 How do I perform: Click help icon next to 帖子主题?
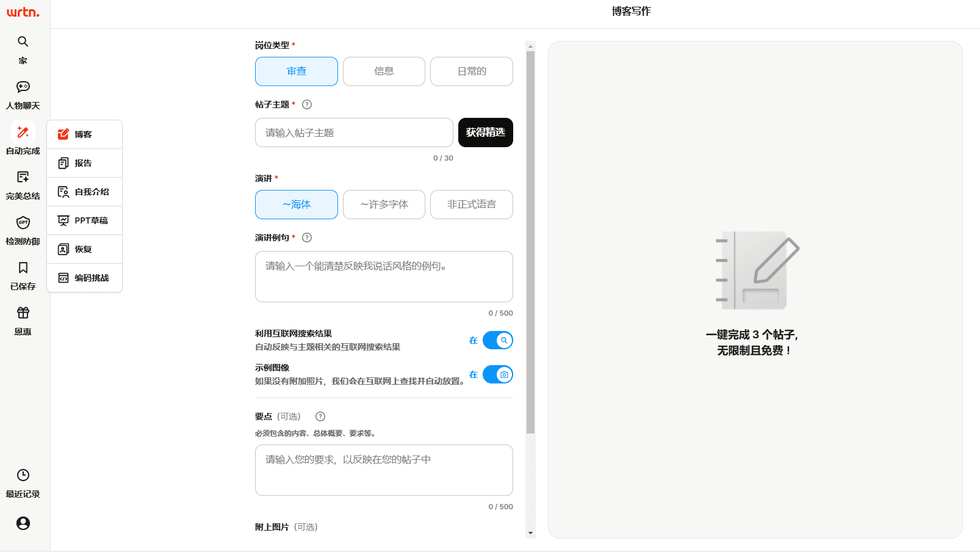tap(307, 104)
